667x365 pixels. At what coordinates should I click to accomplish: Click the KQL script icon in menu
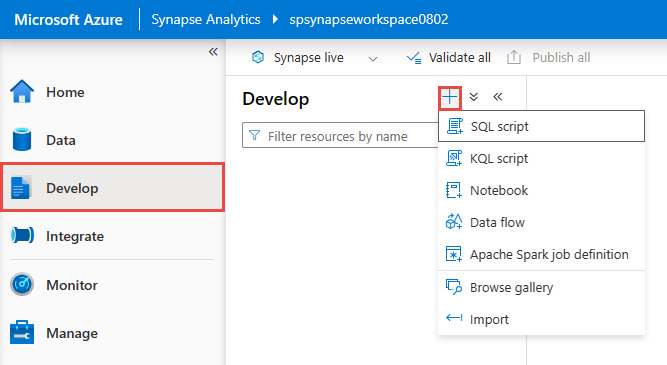tap(454, 158)
